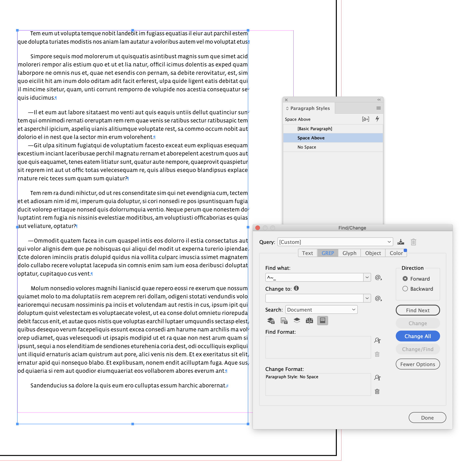Clear the Change Format settings with trash icon
Image resolution: width=476 pixels, height=466 pixels.
pyautogui.click(x=377, y=391)
